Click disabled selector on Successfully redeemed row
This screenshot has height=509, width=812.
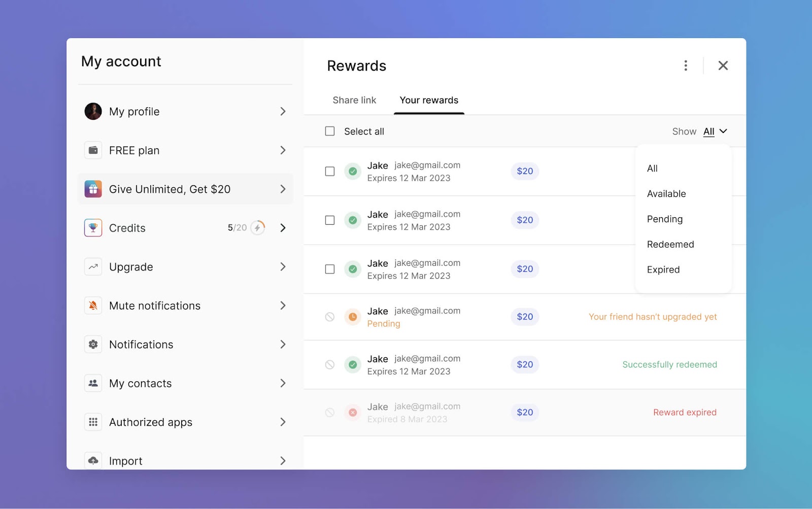(x=330, y=364)
